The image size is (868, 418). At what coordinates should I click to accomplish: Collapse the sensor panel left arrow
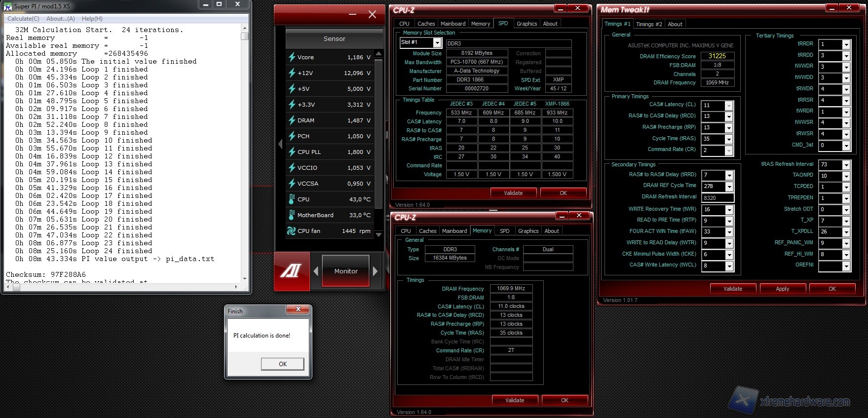[280, 144]
